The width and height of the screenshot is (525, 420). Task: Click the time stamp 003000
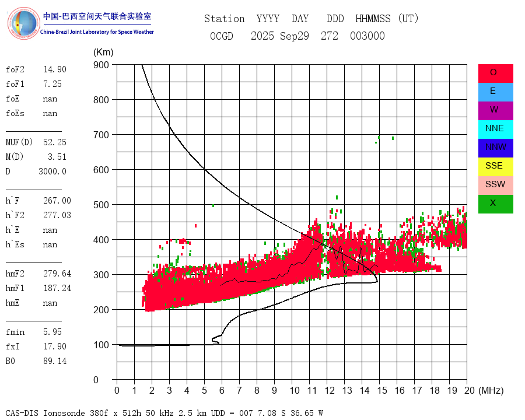(367, 36)
